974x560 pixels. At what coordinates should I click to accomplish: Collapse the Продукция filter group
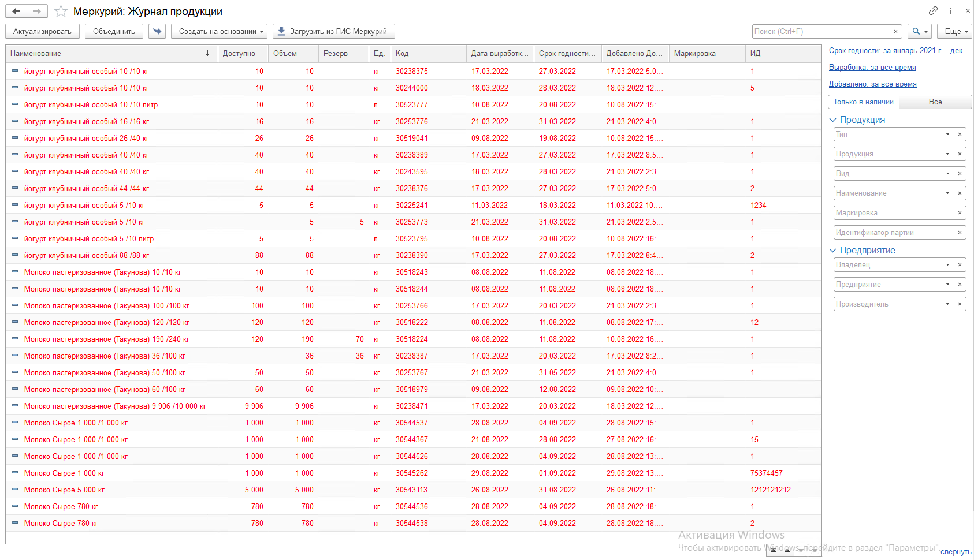pyautogui.click(x=833, y=120)
